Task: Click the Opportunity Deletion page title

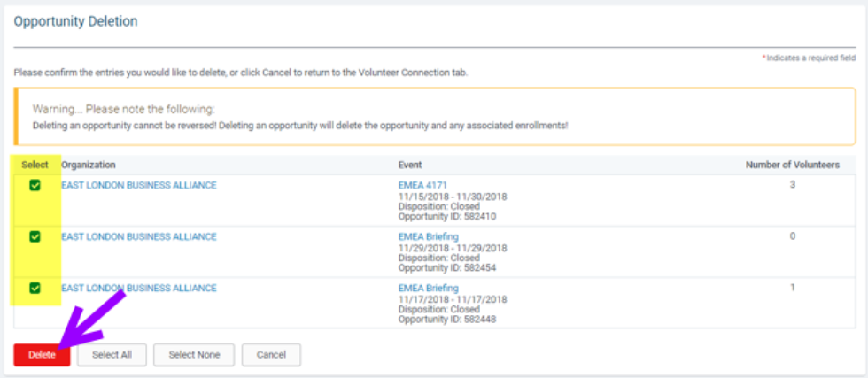Action: point(76,21)
